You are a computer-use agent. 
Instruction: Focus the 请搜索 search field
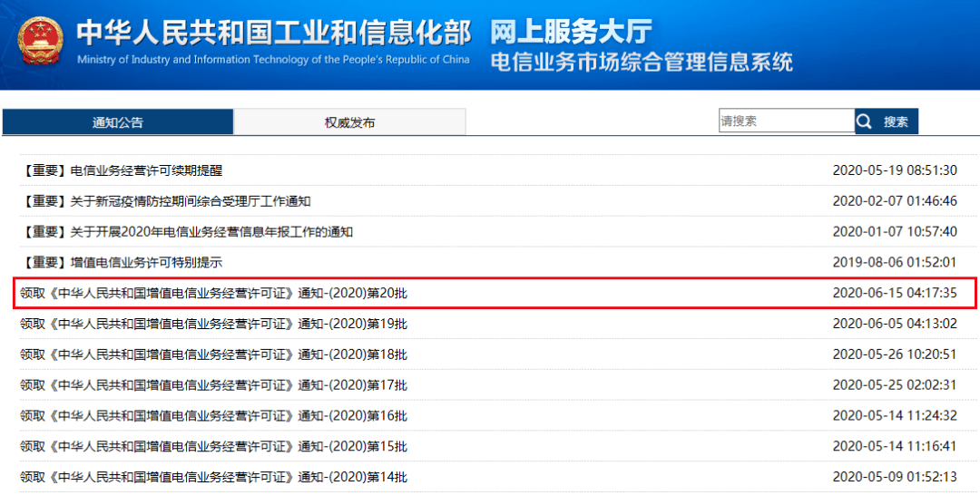786,121
